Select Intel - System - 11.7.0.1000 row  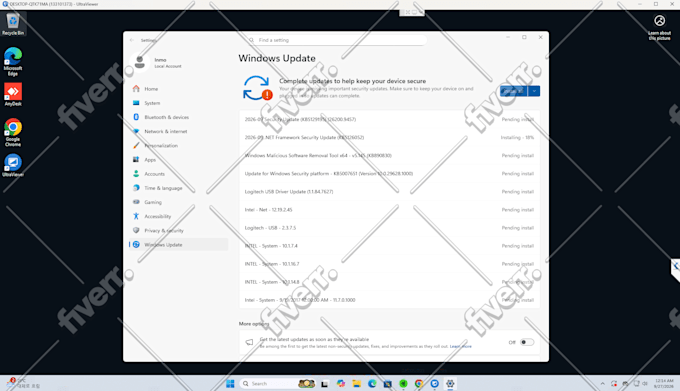(x=389, y=300)
